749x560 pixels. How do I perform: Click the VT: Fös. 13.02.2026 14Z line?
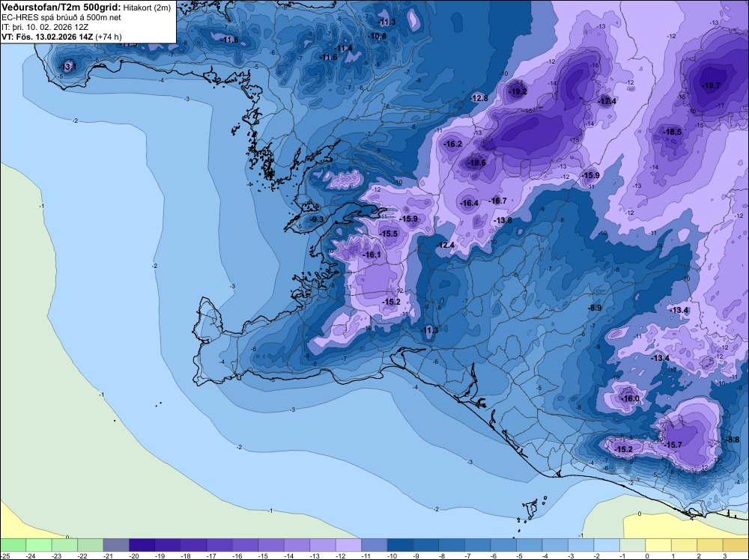click(x=61, y=37)
